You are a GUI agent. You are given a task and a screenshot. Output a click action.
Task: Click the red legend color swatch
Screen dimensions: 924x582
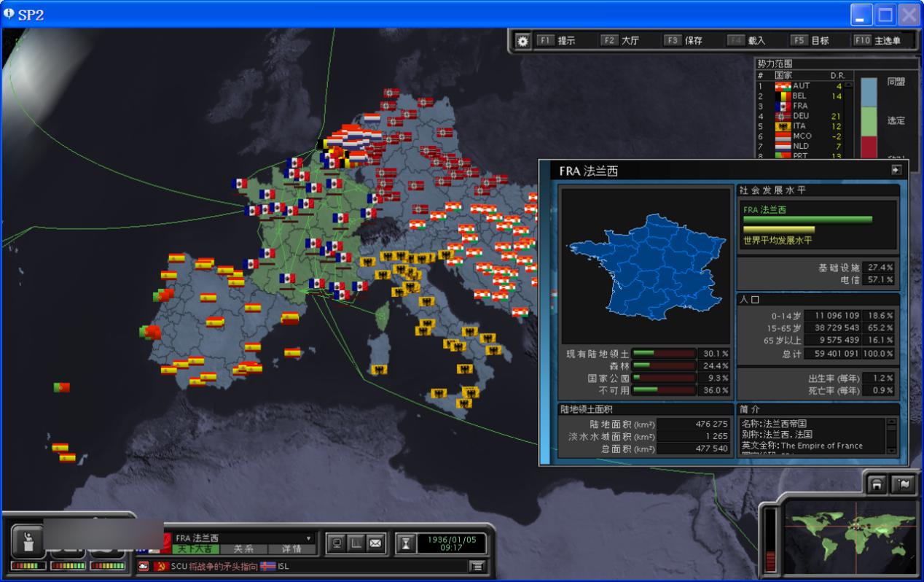(x=869, y=147)
